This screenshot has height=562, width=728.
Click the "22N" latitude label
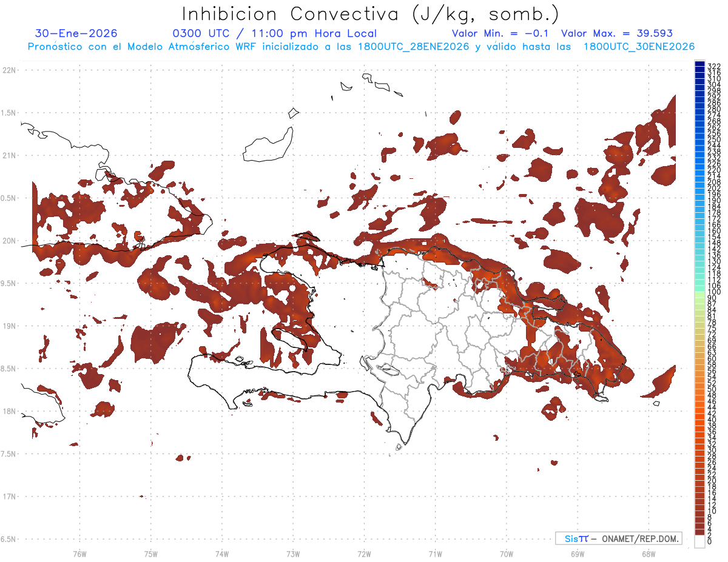pyautogui.click(x=9, y=70)
